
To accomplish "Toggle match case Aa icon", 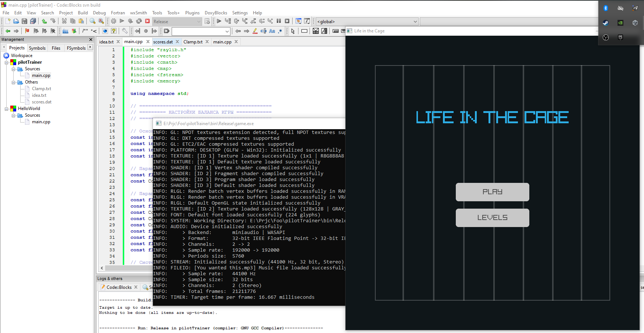I will 272,31.
